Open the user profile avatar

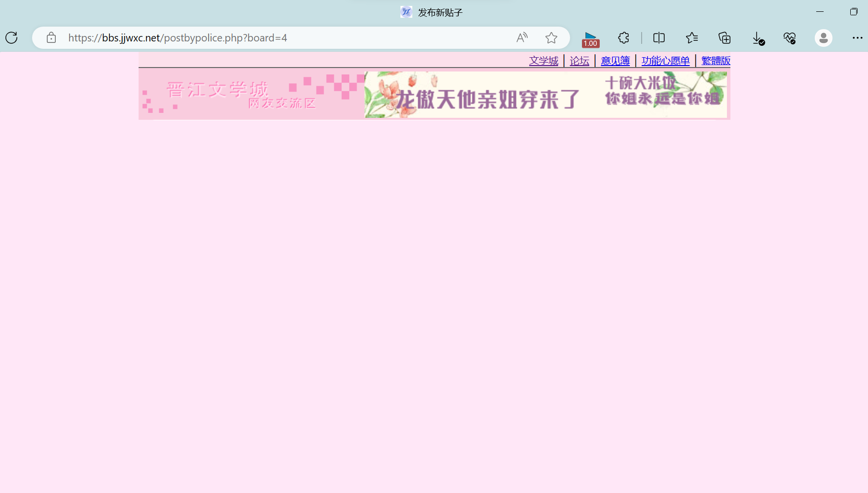click(x=824, y=38)
